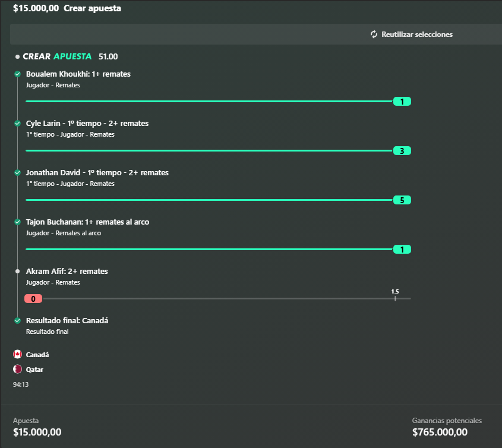This screenshot has width=502, height=448.
Task: Click pending dot icon beside Akram Afif
Action: (18, 271)
